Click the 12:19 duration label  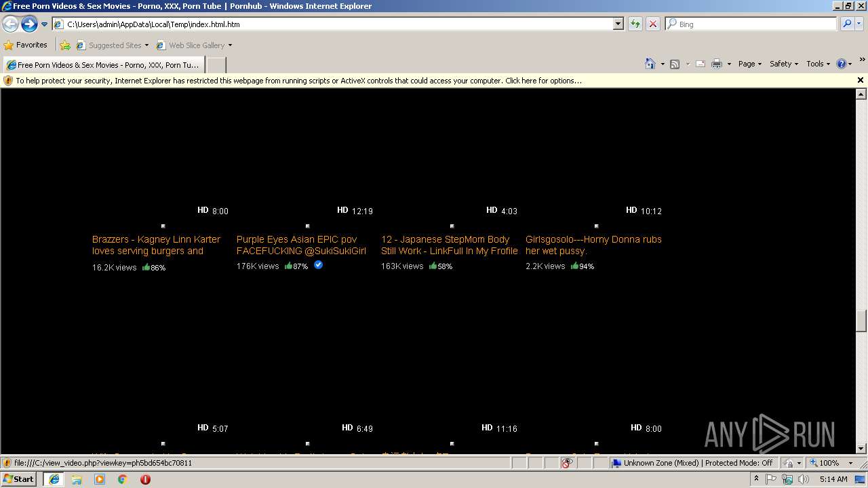pyautogui.click(x=362, y=211)
